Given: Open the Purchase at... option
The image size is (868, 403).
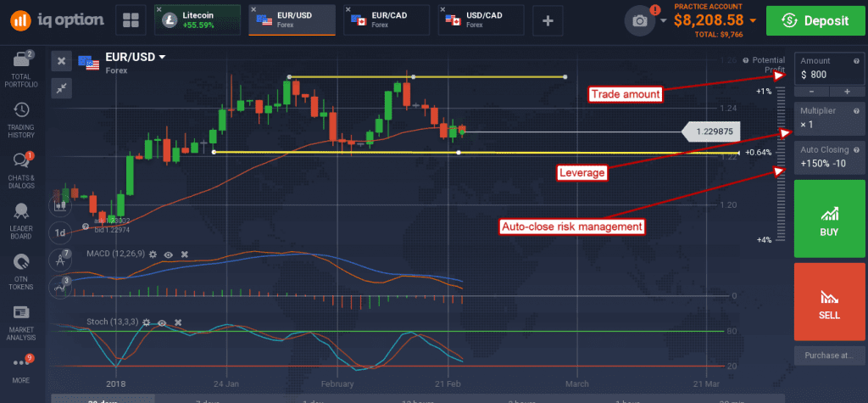Looking at the screenshot, I should pyautogui.click(x=830, y=355).
